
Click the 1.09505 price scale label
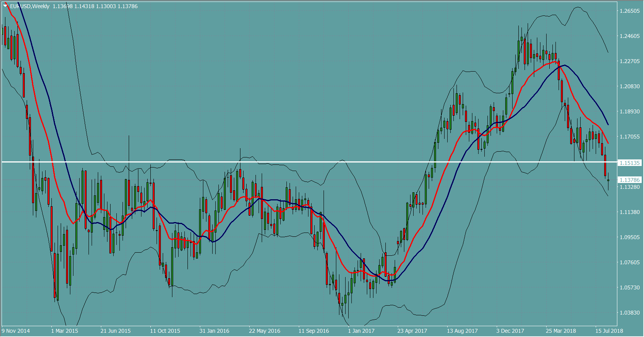pyautogui.click(x=630, y=237)
